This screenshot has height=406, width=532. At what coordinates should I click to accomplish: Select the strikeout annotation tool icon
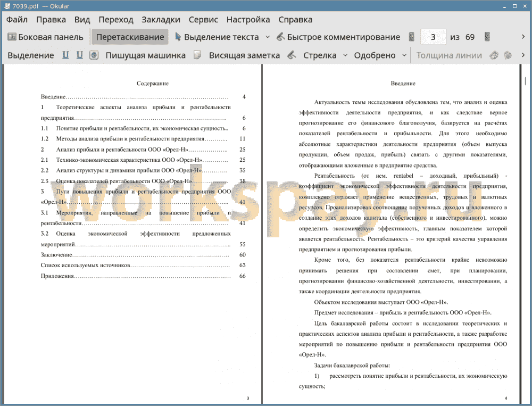point(94,55)
